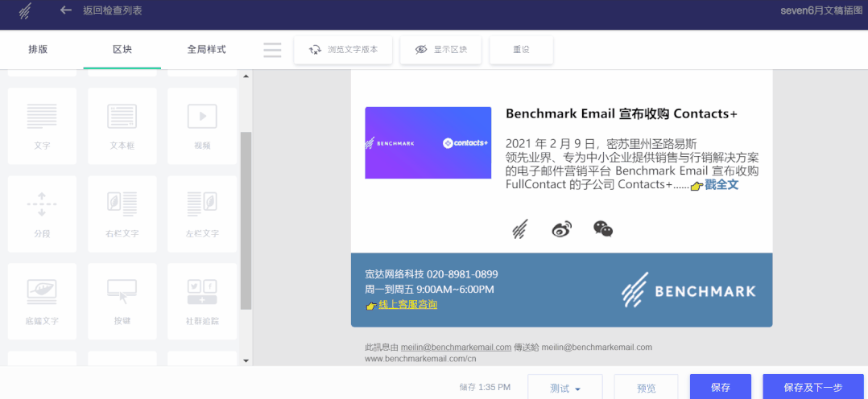Select the 文本框 block
Viewport: 868px width, 399px height.
pyautogui.click(x=122, y=126)
